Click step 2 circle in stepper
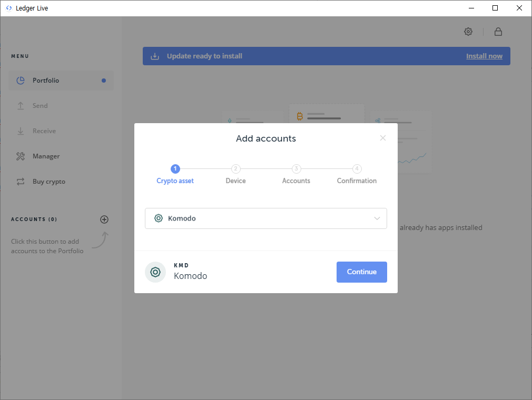 click(236, 168)
